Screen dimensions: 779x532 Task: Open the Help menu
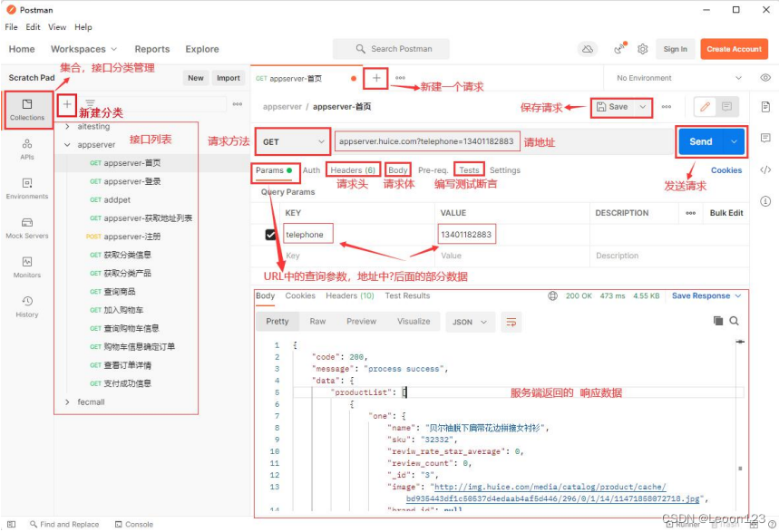(x=83, y=27)
